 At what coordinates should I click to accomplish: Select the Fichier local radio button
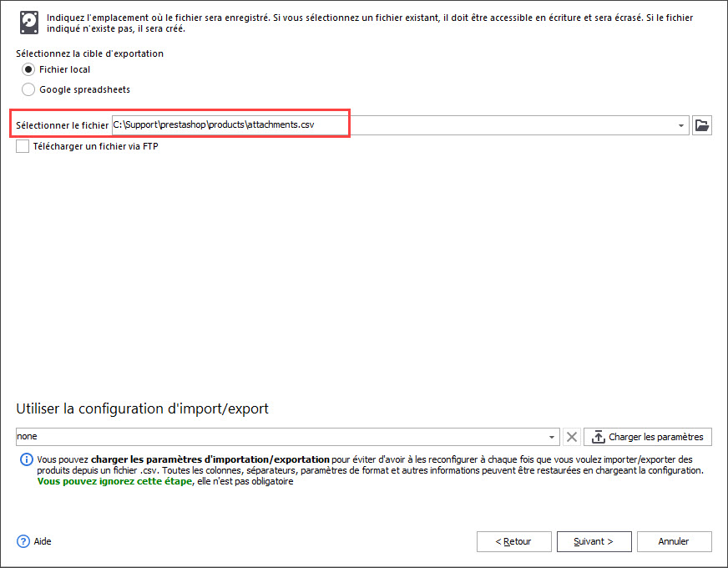pyautogui.click(x=28, y=69)
